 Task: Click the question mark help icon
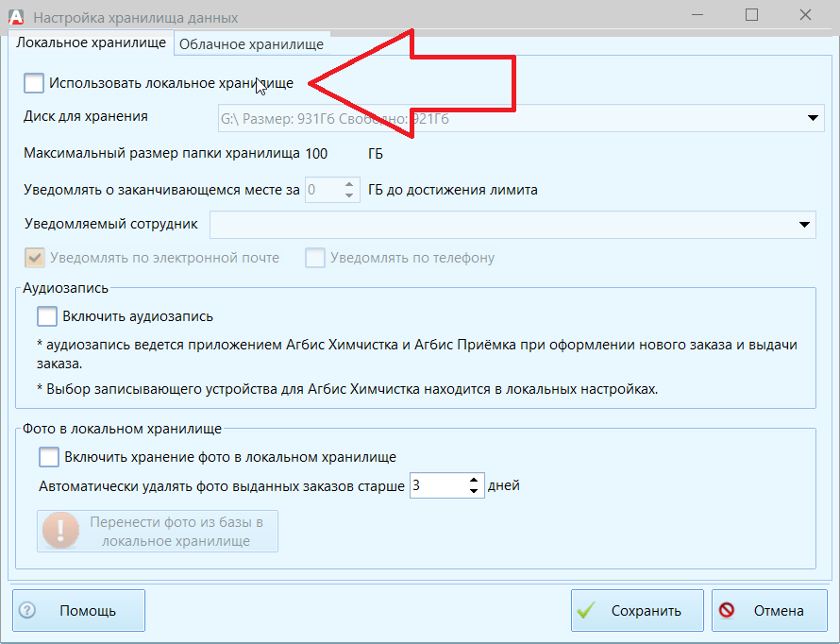coord(27,610)
